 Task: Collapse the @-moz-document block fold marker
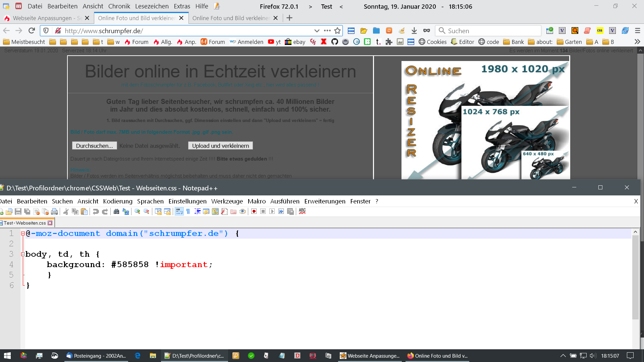(x=23, y=234)
